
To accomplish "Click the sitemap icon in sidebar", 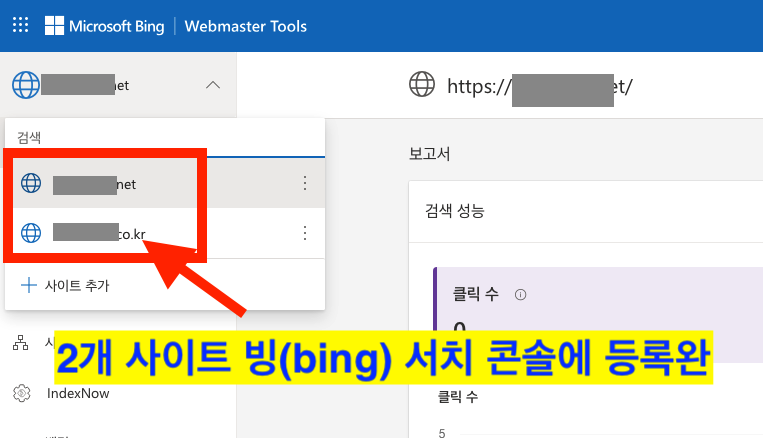I will coord(20,343).
